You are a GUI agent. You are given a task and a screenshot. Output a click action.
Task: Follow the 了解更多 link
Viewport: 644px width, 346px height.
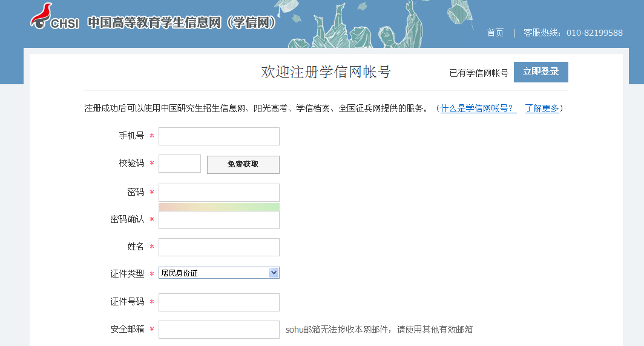click(x=542, y=108)
